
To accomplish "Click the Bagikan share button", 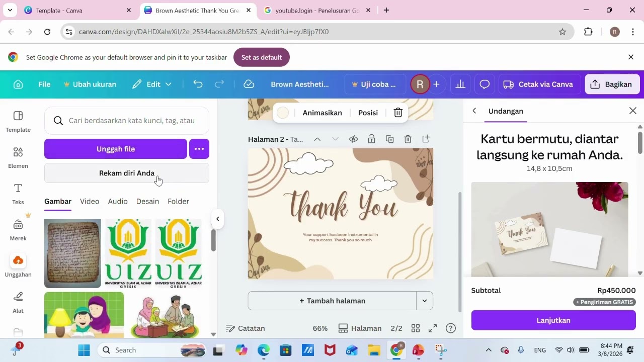I will pyautogui.click(x=612, y=84).
